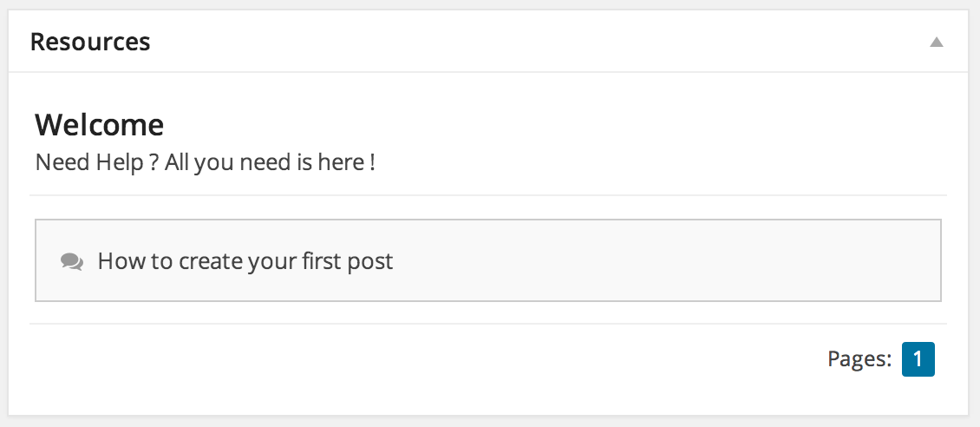Screen dimensions: 980x427
Task: Toggle the Resources panel using the gray arrow icon
Action: click(x=936, y=43)
